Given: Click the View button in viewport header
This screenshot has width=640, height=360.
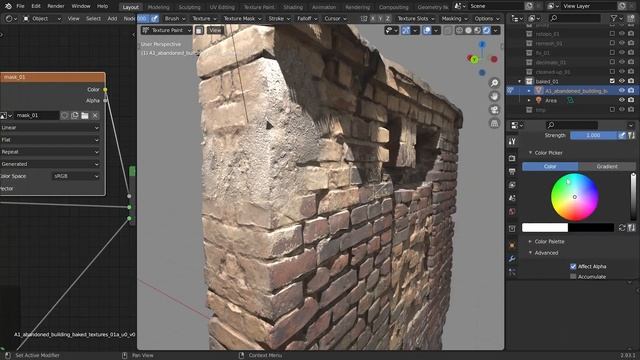Looking at the screenshot, I should point(215,30).
